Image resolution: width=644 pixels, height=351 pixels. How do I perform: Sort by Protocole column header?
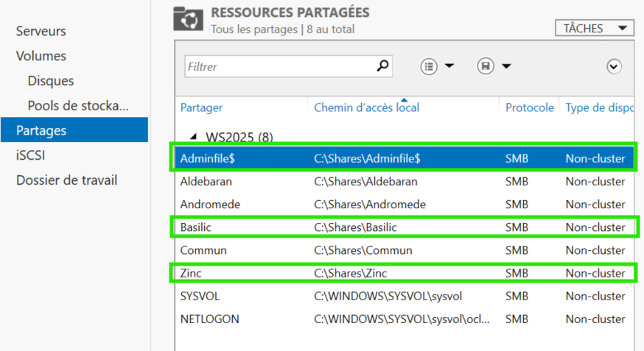point(529,107)
